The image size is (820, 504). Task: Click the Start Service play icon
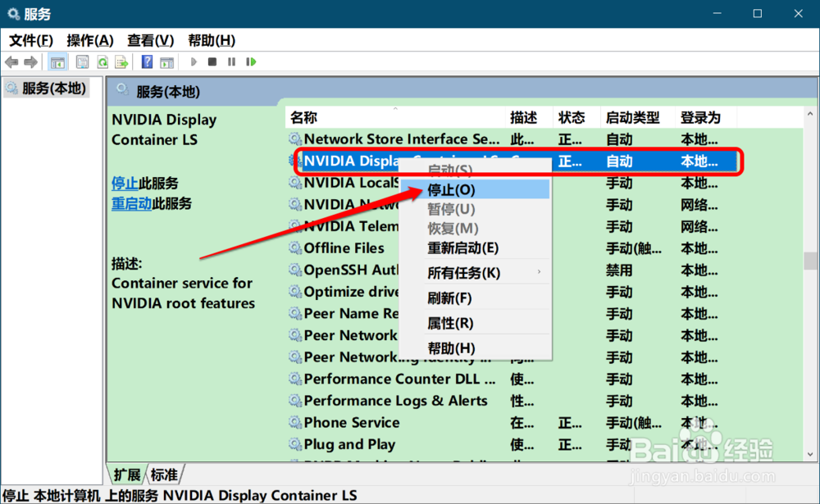point(194,62)
